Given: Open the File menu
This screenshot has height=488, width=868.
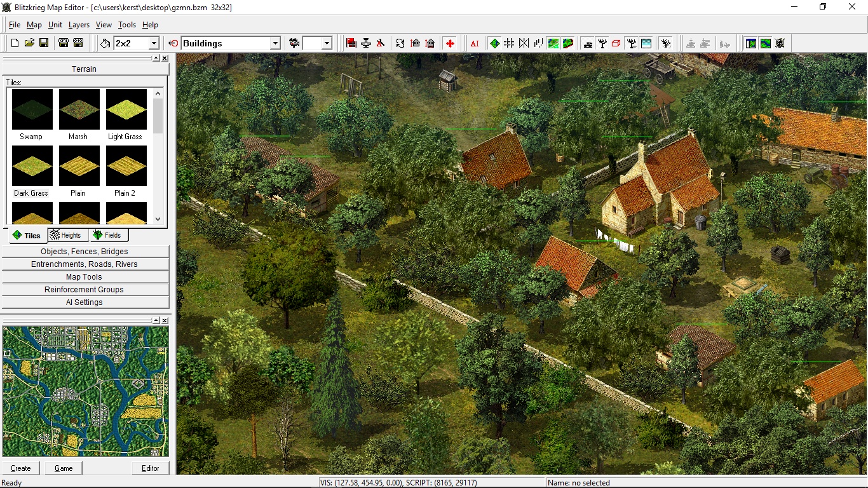Looking at the screenshot, I should pos(15,25).
